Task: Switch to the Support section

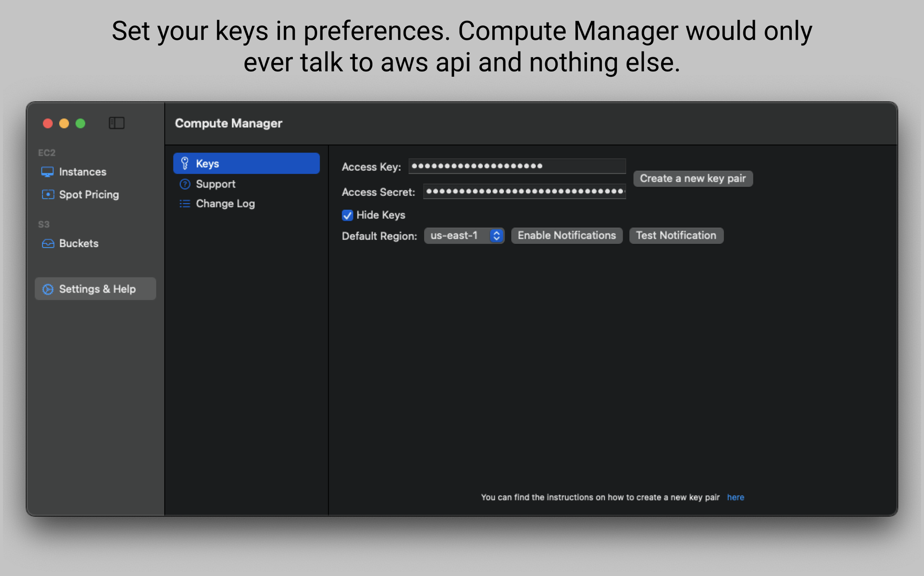Action: pyautogui.click(x=215, y=184)
